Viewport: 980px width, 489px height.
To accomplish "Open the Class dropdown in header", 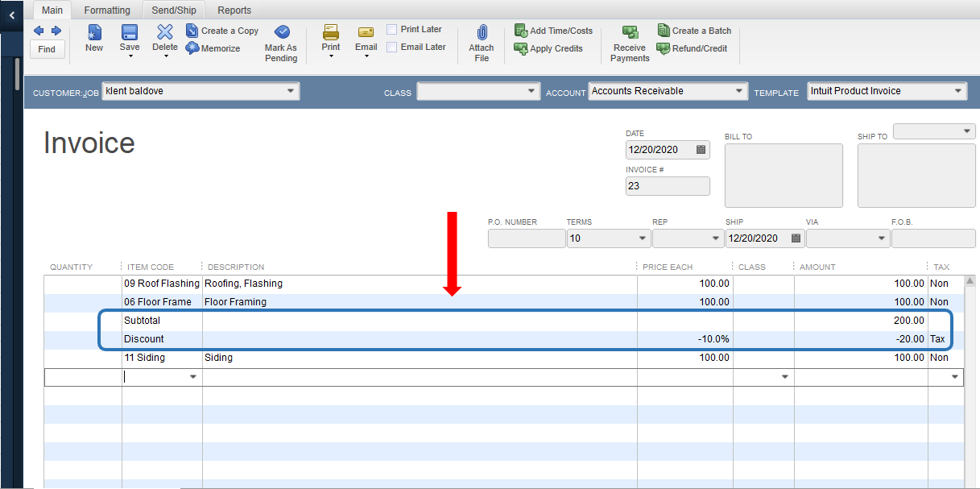I will point(531,92).
